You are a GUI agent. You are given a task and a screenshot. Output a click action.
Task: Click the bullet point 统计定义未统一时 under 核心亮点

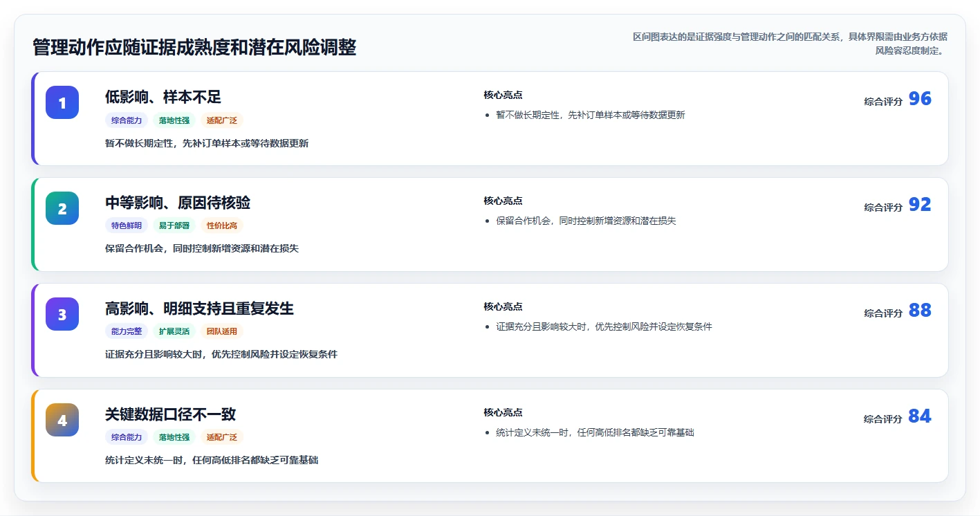595,432
